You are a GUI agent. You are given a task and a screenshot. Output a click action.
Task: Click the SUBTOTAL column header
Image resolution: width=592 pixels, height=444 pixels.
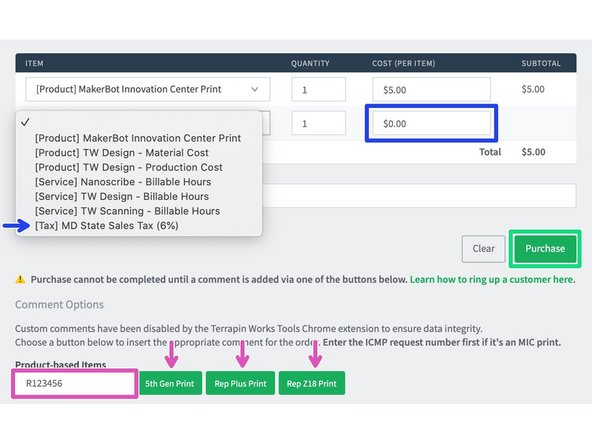(x=541, y=63)
